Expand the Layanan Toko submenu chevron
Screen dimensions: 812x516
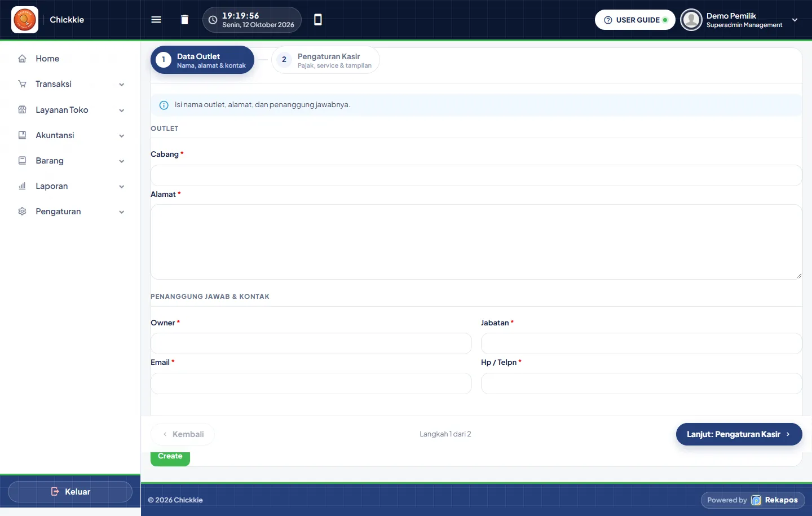(122, 111)
